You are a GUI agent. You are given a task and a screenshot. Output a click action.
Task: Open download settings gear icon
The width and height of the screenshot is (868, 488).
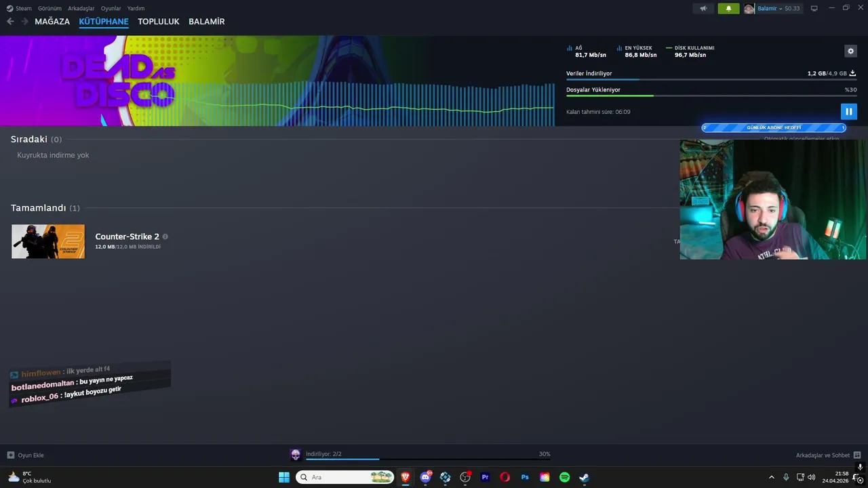click(850, 51)
